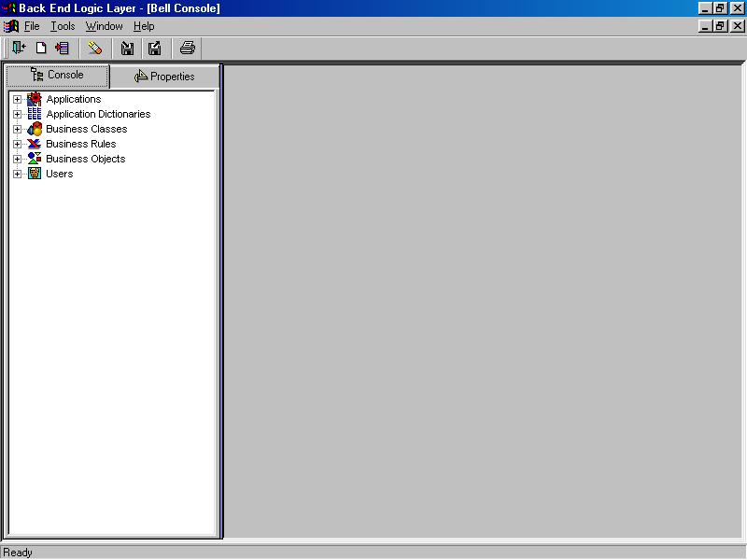Click the title bar application icon
This screenshot has width=747, height=560.
point(9,8)
